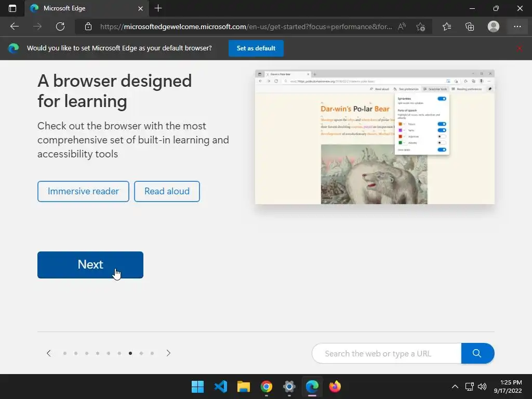Open the Read aloud icon in address bar
This screenshot has width=532, height=399.
tap(402, 26)
